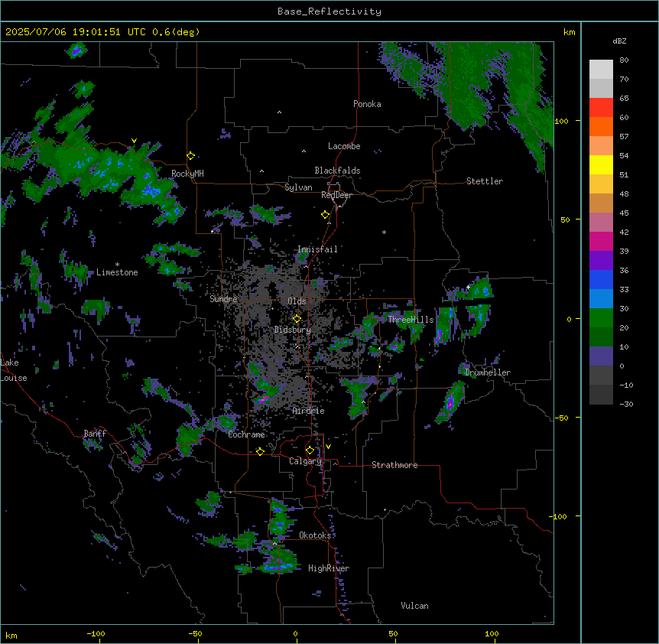Select the 51 dBZ yellow legend swatch
This screenshot has width=659, height=644.
601,164
